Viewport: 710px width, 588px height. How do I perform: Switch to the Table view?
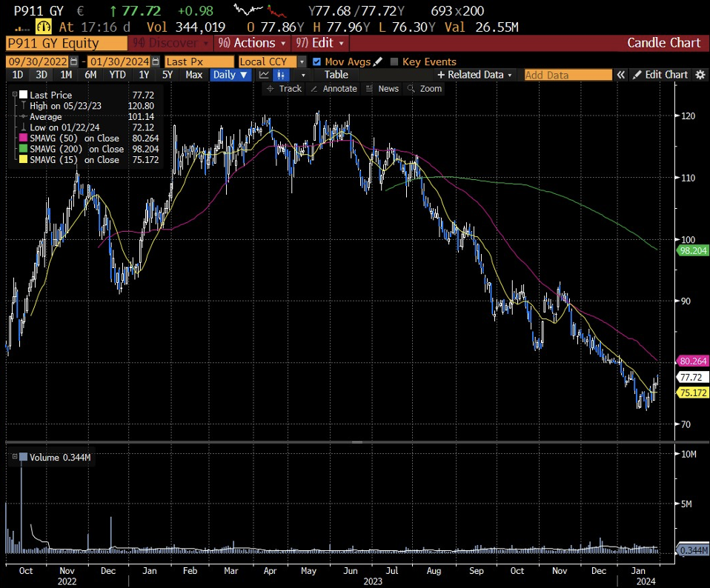336,75
